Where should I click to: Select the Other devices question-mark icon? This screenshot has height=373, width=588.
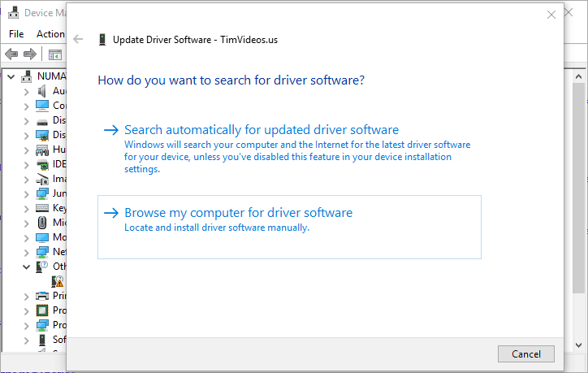click(x=41, y=267)
